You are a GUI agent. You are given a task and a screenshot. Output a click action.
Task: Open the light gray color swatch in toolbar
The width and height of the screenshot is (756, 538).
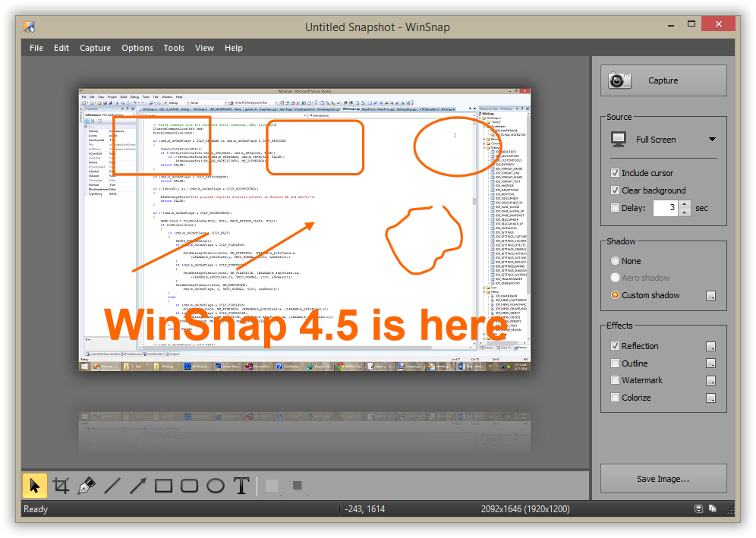point(272,486)
